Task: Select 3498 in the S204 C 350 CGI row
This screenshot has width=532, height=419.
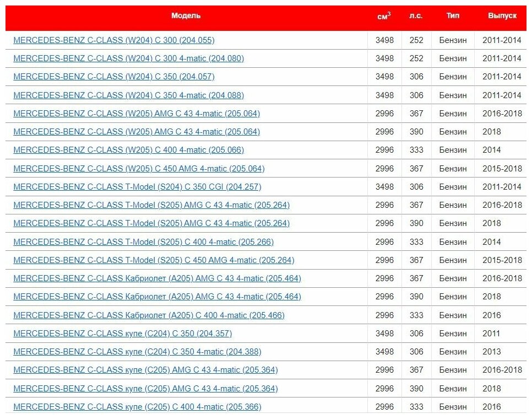Action: [x=384, y=187]
